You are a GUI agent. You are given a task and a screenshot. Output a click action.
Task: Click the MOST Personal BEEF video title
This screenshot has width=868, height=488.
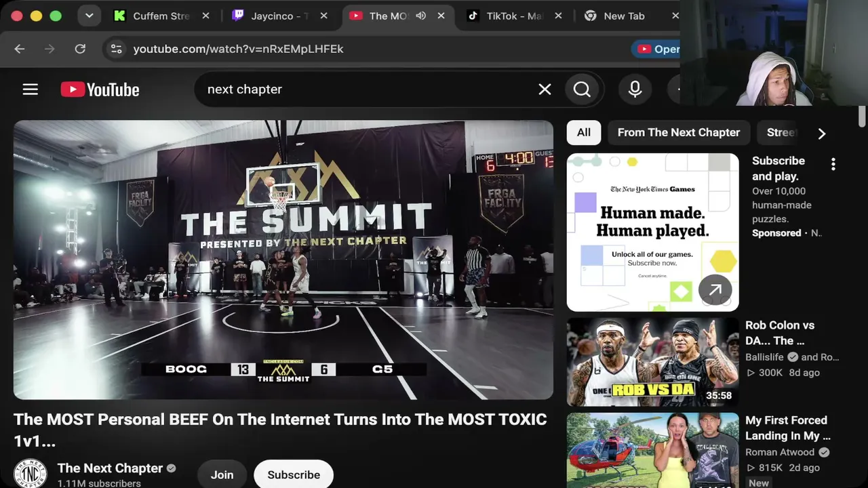point(280,430)
